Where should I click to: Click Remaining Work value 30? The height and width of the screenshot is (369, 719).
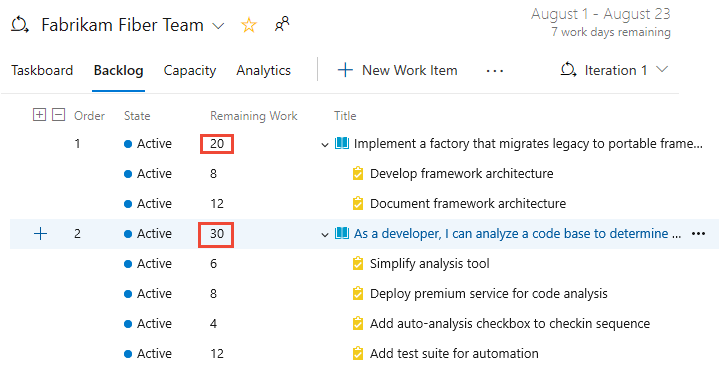click(x=216, y=235)
